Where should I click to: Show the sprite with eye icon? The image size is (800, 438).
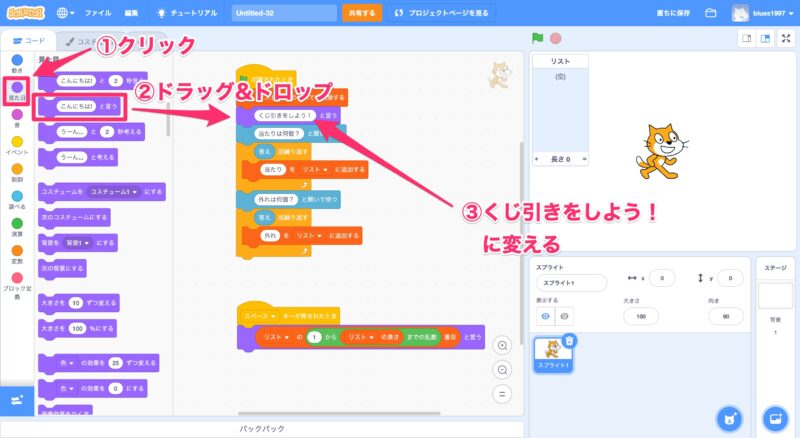click(x=546, y=315)
